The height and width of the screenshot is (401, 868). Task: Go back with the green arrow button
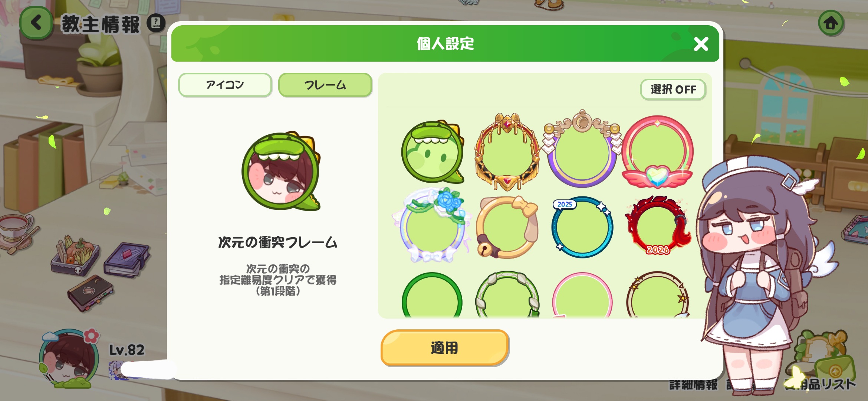36,23
